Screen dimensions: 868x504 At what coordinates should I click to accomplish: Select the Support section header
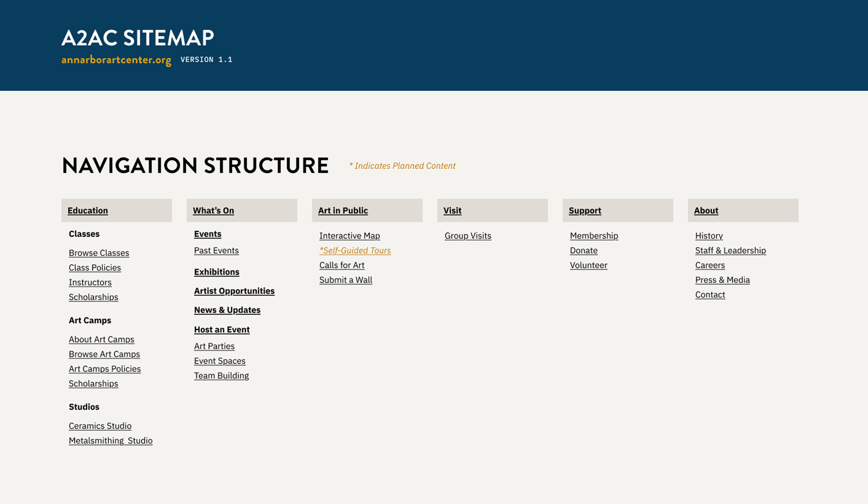click(585, 210)
